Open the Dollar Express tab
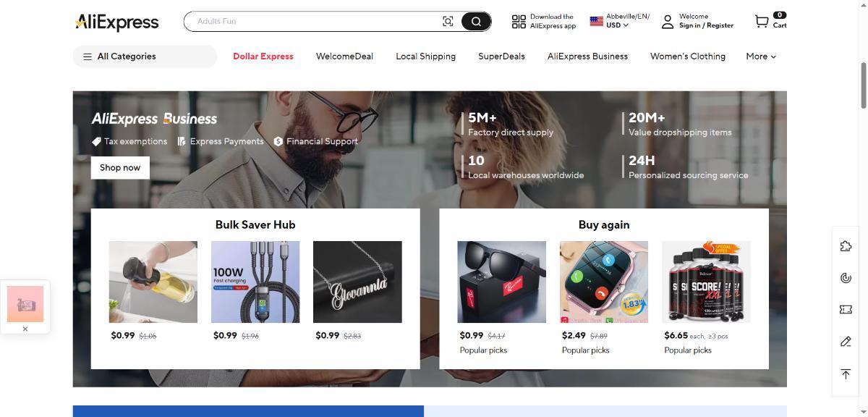 (263, 56)
